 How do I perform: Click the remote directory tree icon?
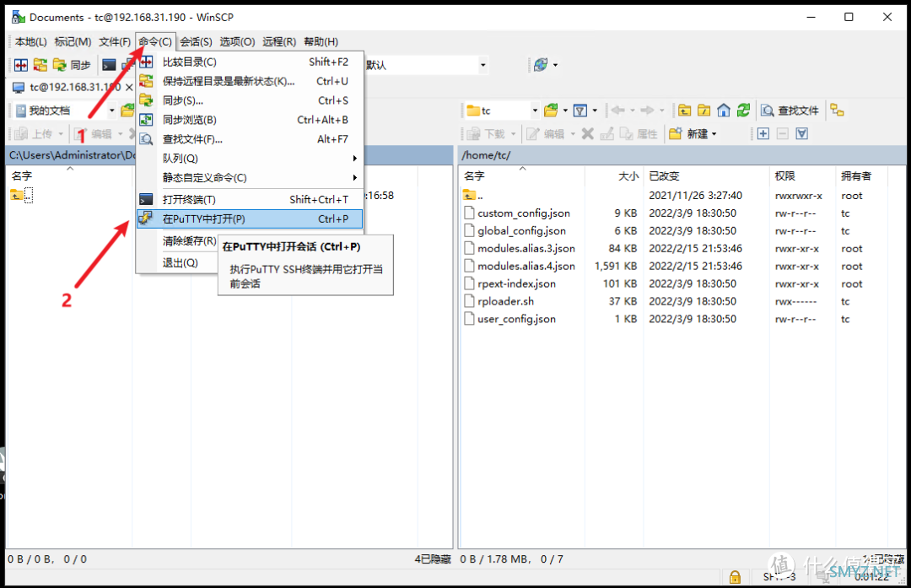[838, 111]
